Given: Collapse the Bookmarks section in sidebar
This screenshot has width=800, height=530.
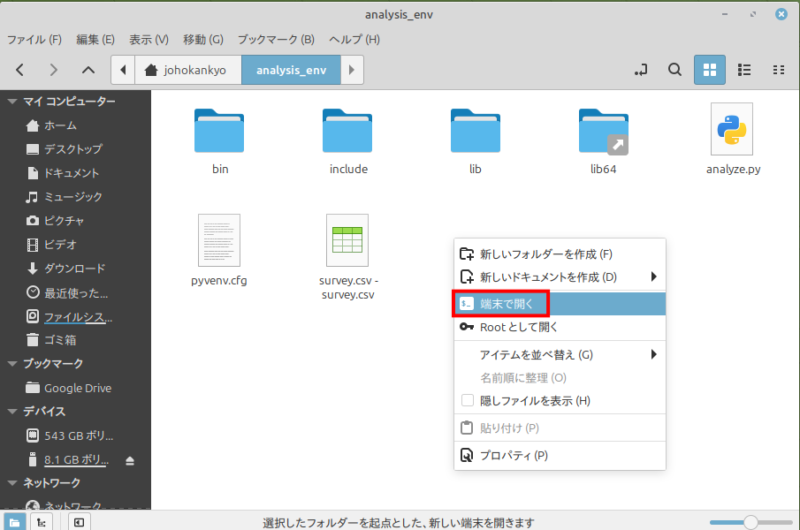Looking at the screenshot, I should pyautogui.click(x=12, y=364).
